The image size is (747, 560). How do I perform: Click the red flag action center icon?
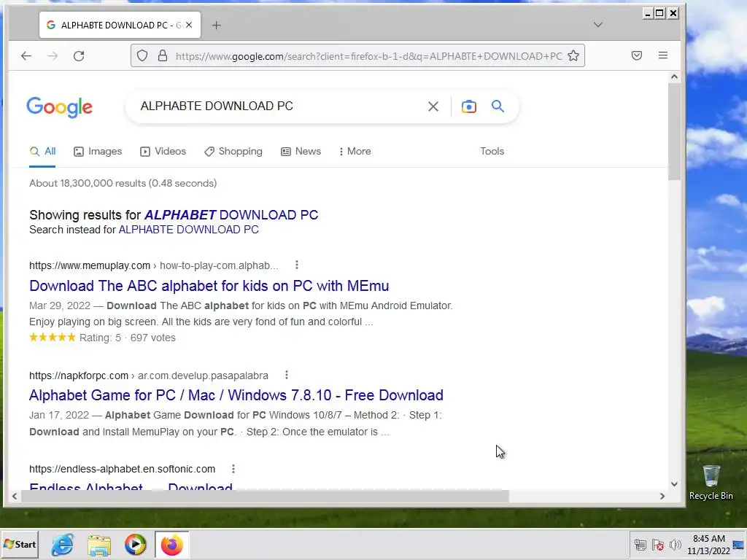pos(658,545)
